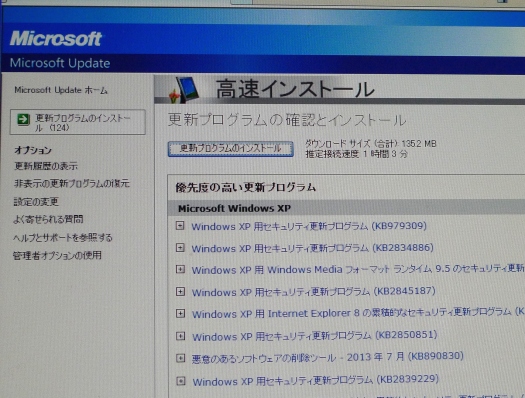This screenshot has width=525, height=398.
Task: Open the KB2834886 security update link
Action: click(312, 248)
